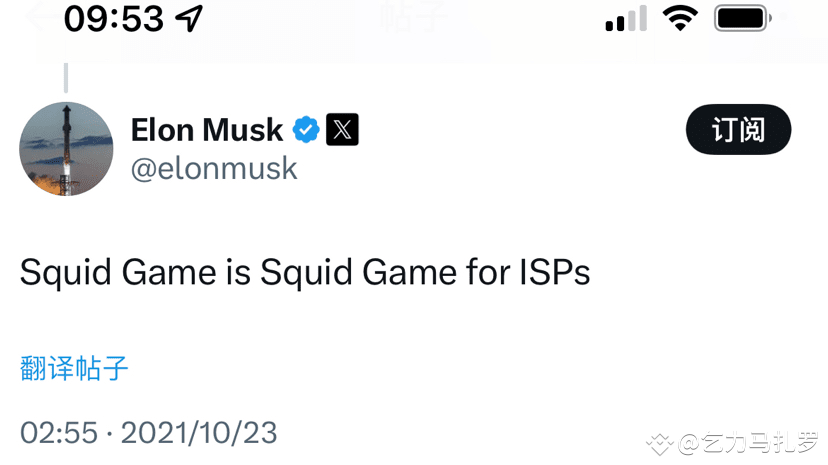Tap the cellular signal bars icon
Viewport: 828px width, 465px height.
point(626,19)
